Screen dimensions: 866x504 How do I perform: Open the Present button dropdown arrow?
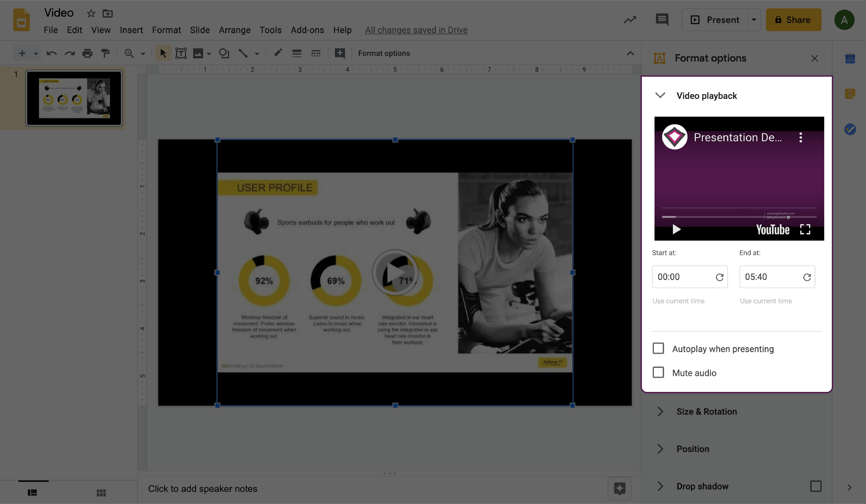pyautogui.click(x=754, y=20)
